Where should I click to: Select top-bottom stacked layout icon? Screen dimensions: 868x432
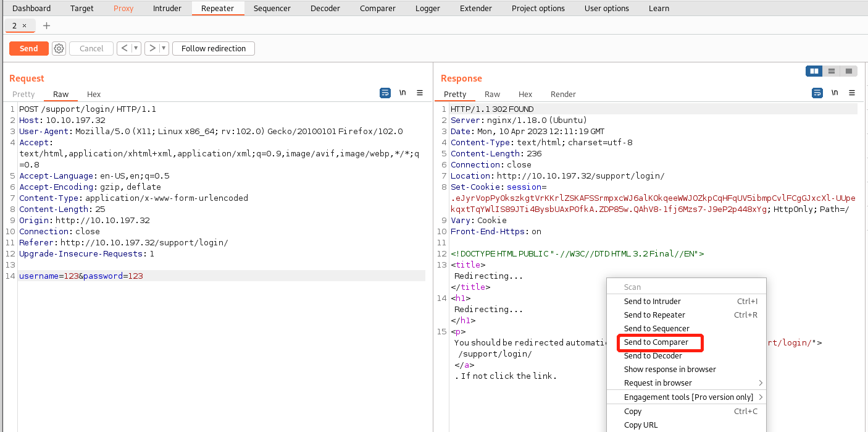pos(832,71)
